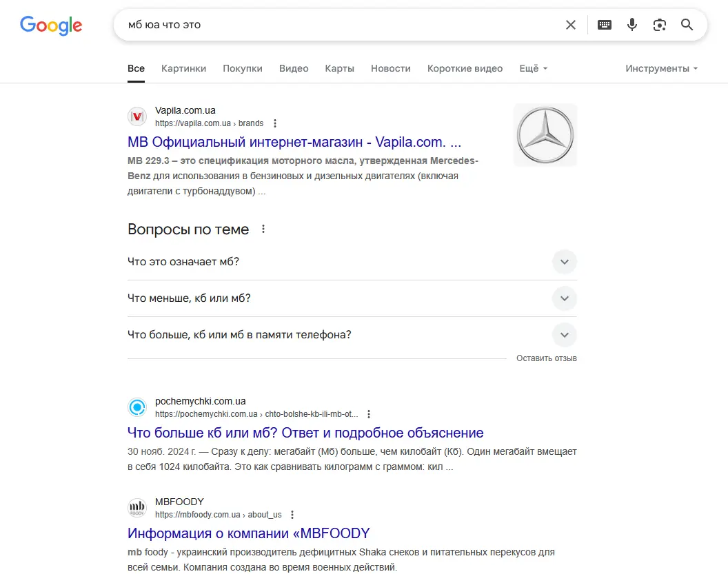Switch to the 'Картинки' tab

pyautogui.click(x=183, y=69)
